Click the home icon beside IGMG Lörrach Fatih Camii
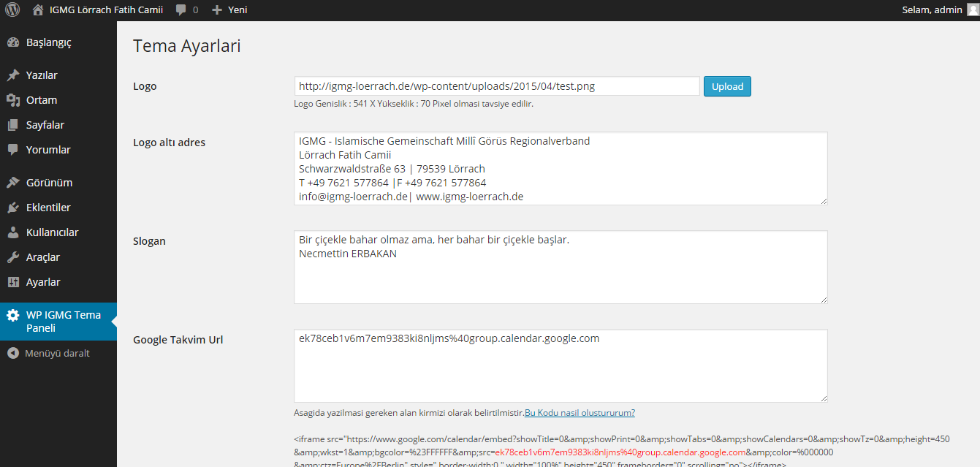The width and height of the screenshot is (980, 467). [x=38, y=10]
